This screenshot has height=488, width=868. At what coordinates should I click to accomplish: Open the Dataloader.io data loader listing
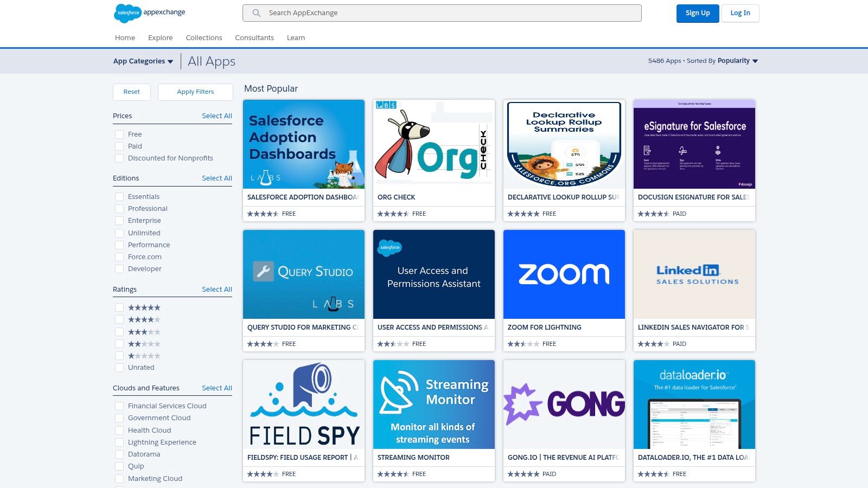(x=694, y=404)
